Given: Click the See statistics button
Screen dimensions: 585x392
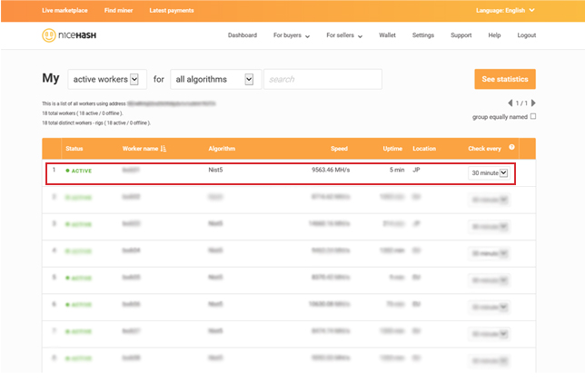Looking at the screenshot, I should [505, 79].
